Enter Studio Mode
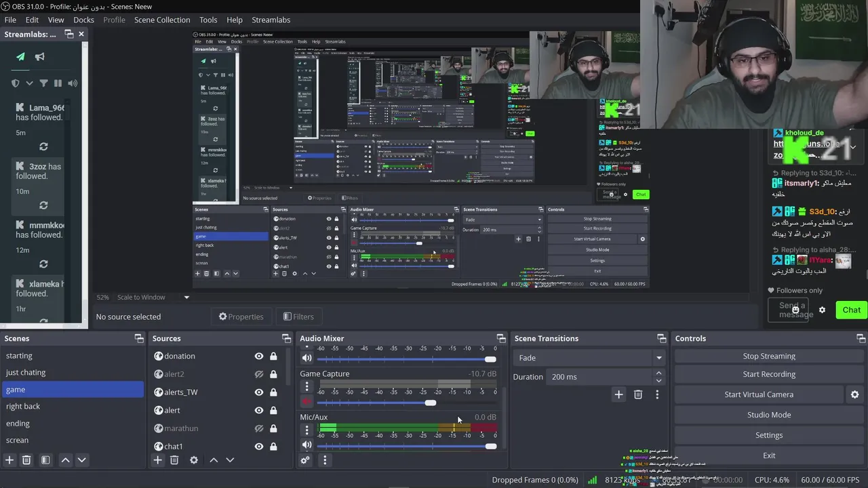The height and width of the screenshot is (488, 868). (769, 415)
